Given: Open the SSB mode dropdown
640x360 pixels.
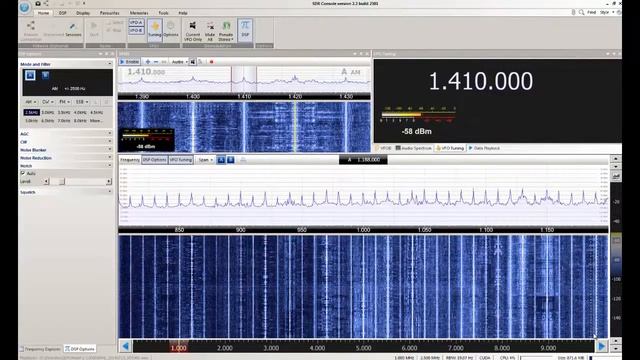Looking at the screenshot, I should [81, 102].
